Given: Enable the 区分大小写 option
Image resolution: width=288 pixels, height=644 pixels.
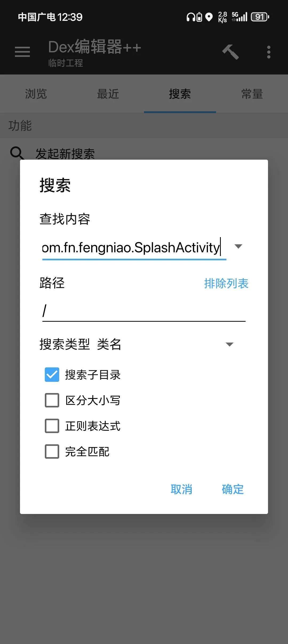Looking at the screenshot, I should point(52,400).
